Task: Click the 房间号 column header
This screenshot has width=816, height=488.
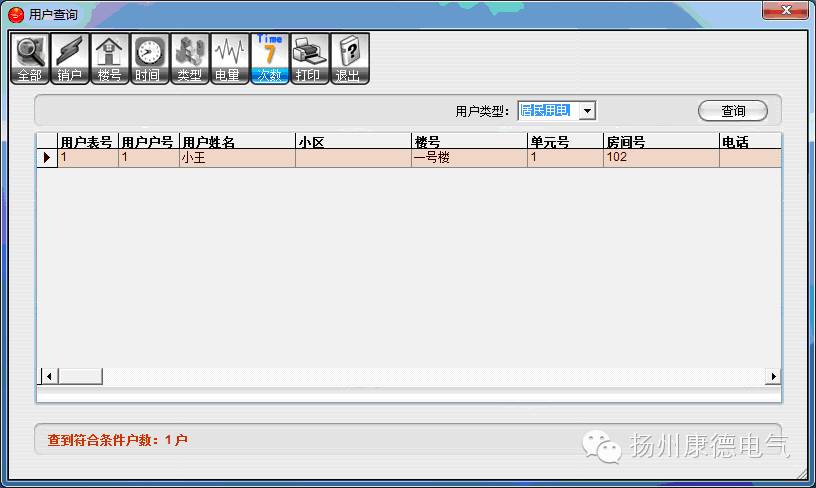Action: point(661,142)
